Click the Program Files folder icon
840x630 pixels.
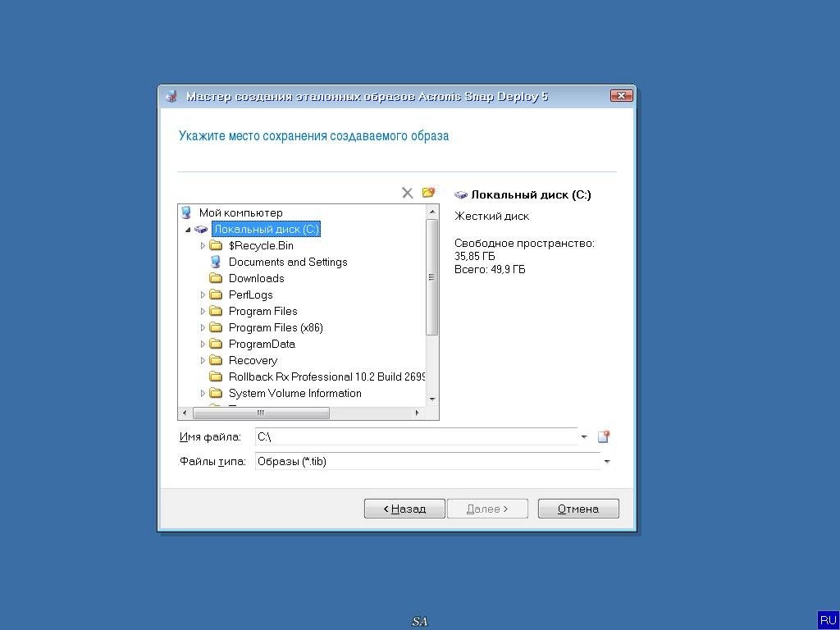point(216,311)
